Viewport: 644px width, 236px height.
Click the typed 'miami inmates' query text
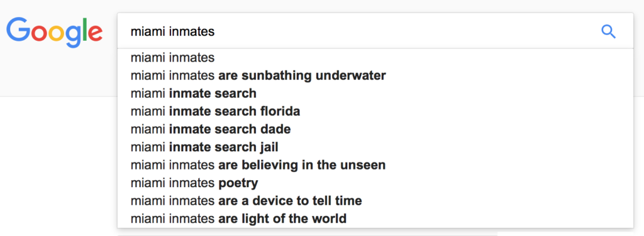tap(172, 31)
